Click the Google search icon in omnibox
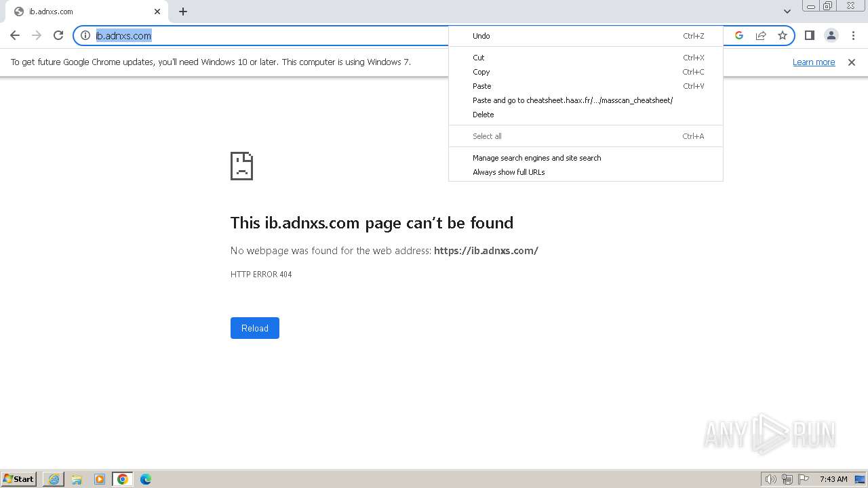This screenshot has height=488, width=868. tap(739, 35)
